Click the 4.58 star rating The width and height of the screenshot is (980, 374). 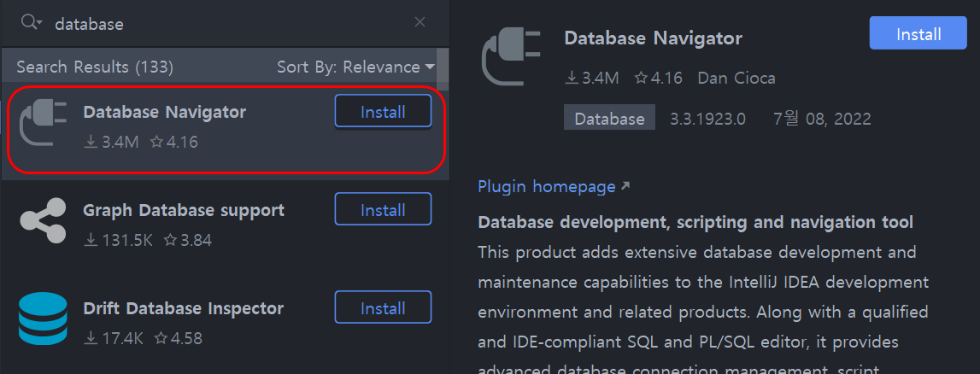[178, 338]
